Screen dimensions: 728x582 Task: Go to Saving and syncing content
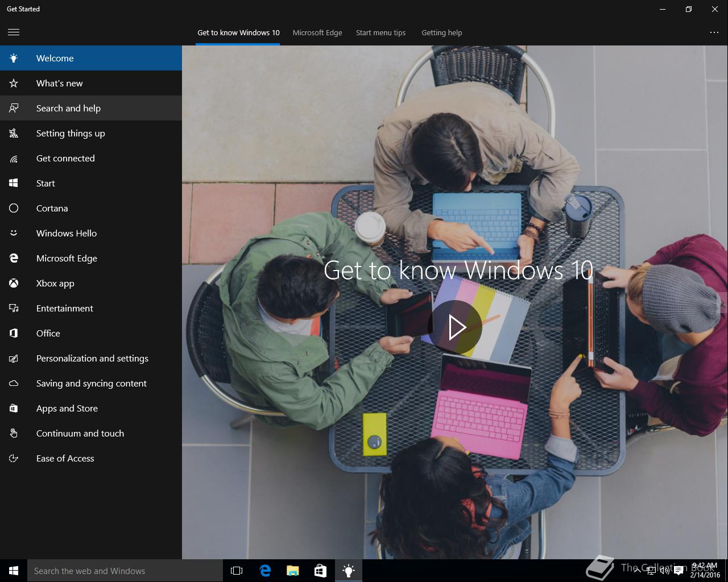click(x=91, y=384)
